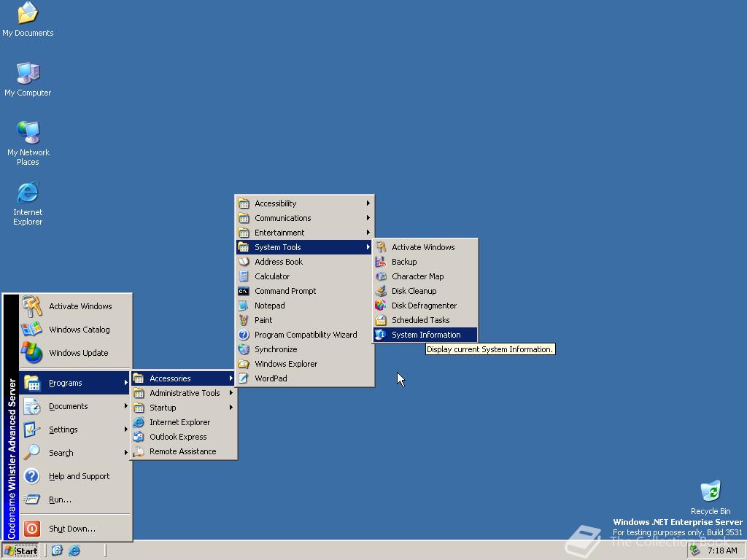Click Activate Windows in System Tools
Screen dimensions: 747x560
425,247
